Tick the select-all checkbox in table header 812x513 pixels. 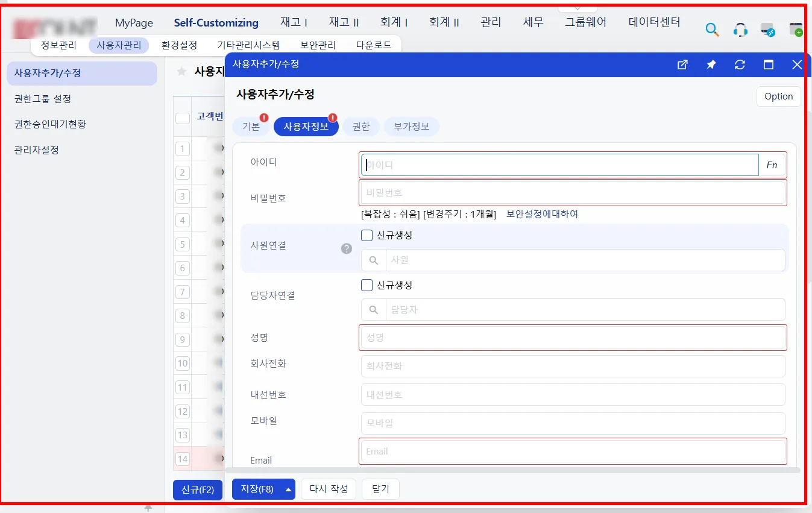pos(183,118)
